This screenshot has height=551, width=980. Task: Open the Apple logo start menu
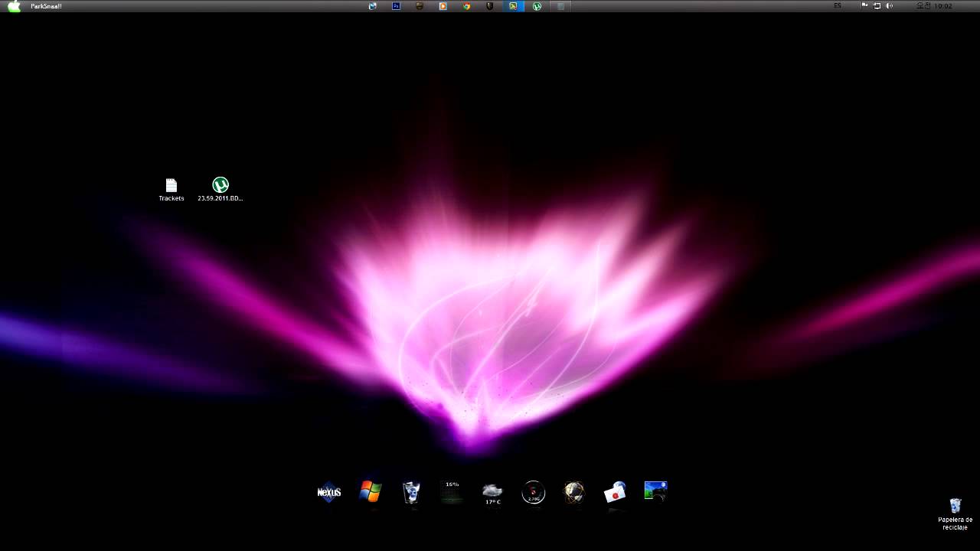tap(14, 5)
